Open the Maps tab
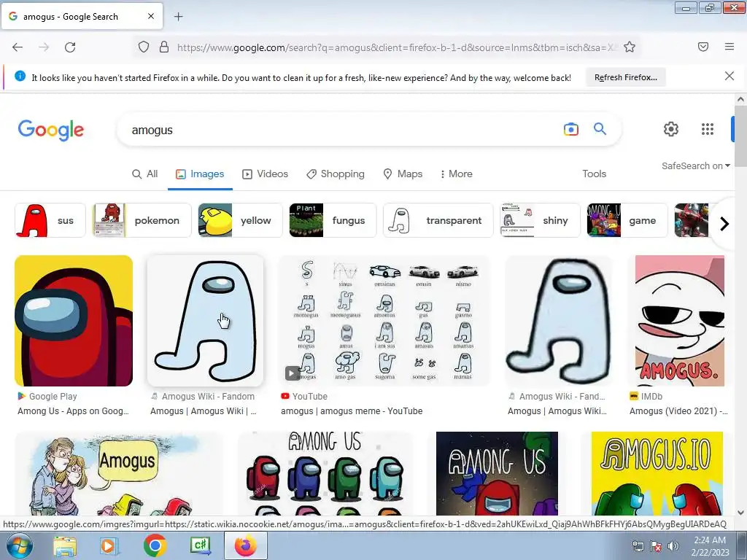747x560 pixels. click(x=403, y=174)
